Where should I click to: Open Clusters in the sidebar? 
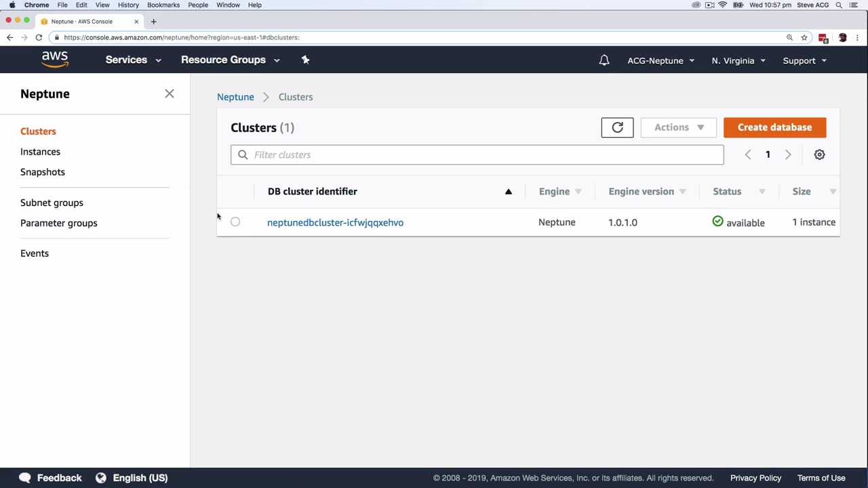coord(38,131)
